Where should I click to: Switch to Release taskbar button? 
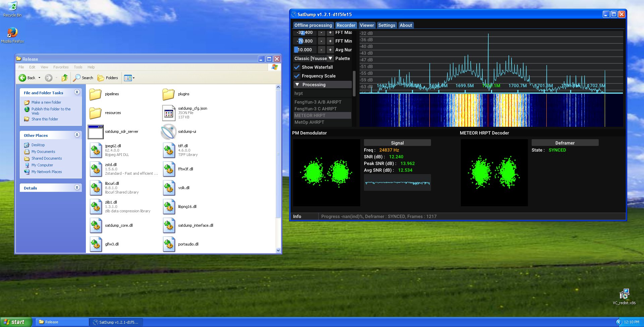tap(62, 322)
